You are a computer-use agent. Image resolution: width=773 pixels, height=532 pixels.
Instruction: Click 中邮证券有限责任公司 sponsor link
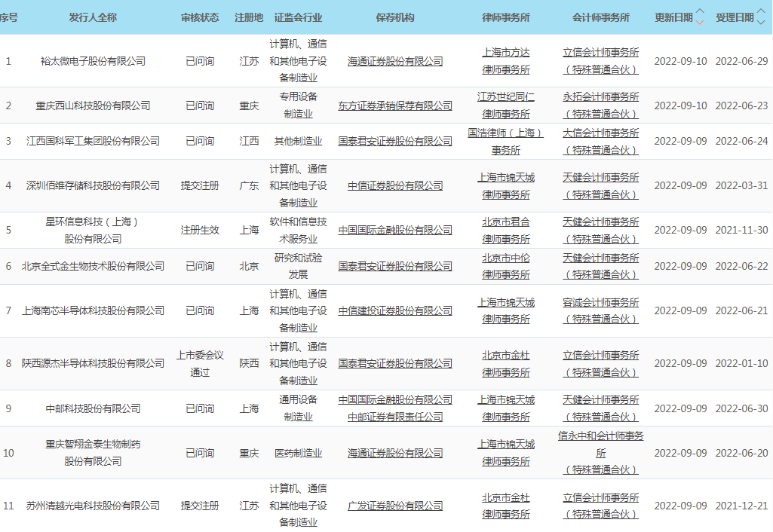coord(395,417)
